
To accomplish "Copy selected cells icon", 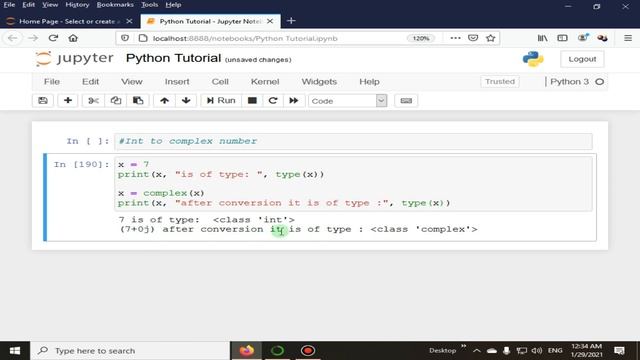I will point(116,100).
